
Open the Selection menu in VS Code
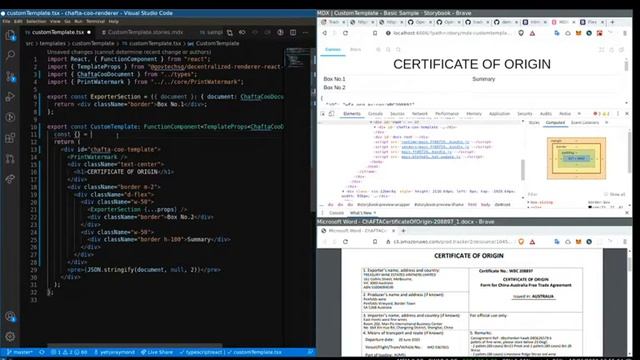(x=36, y=21)
